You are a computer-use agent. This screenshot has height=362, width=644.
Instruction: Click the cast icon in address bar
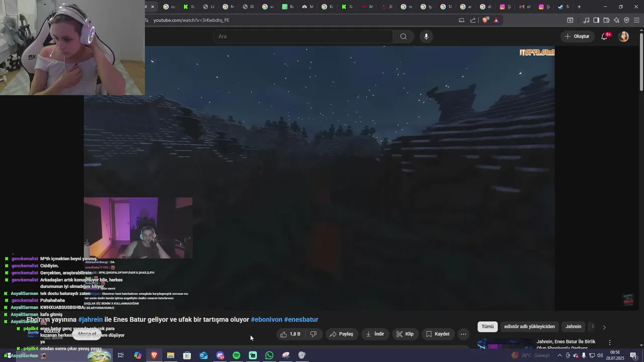point(461,20)
